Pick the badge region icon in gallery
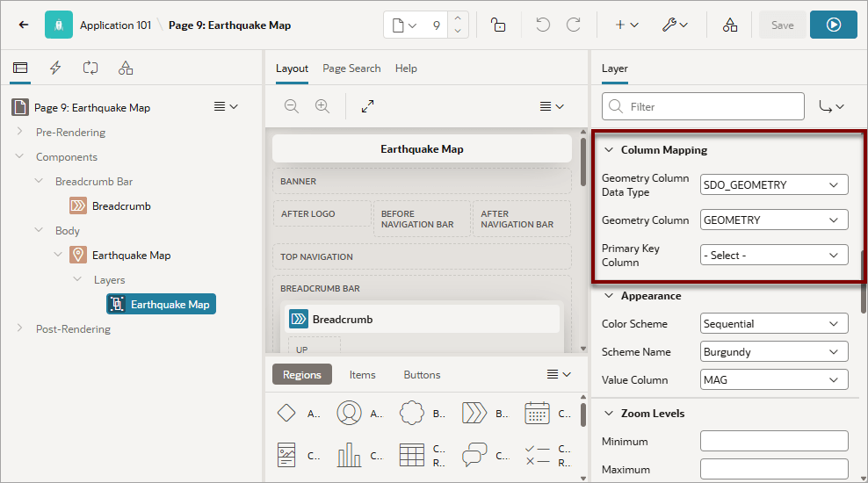 tap(411, 413)
